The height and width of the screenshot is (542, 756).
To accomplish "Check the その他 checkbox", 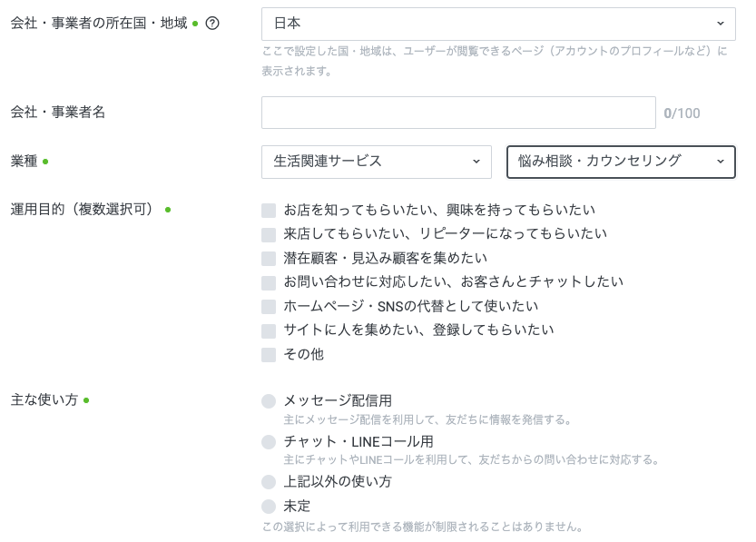I will tap(269, 355).
